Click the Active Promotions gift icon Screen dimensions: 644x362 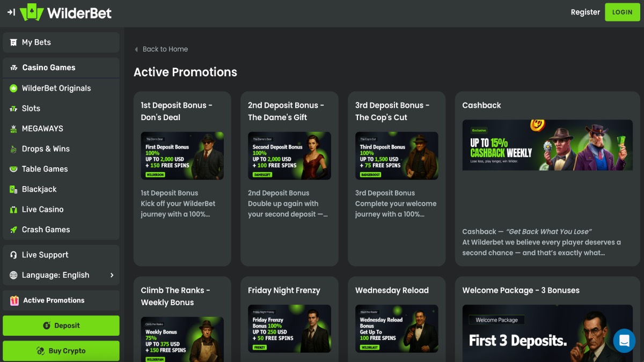click(14, 300)
